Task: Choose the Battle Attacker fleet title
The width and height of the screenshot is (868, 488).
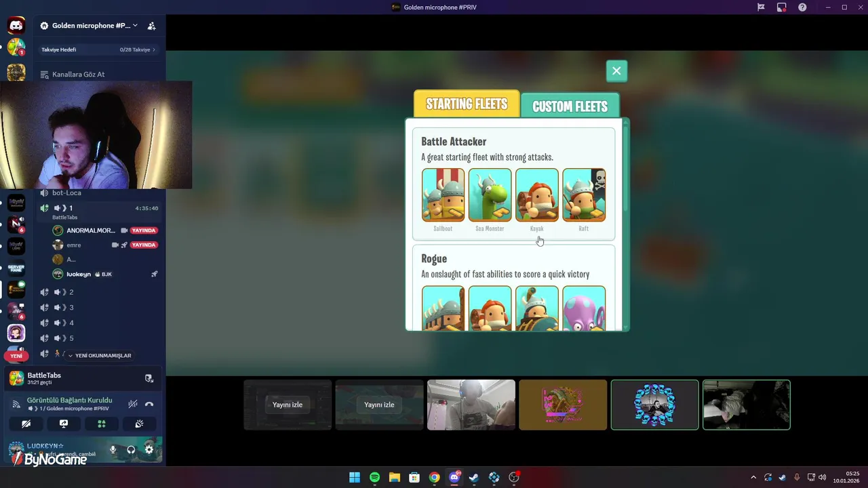Action: (x=454, y=142)
